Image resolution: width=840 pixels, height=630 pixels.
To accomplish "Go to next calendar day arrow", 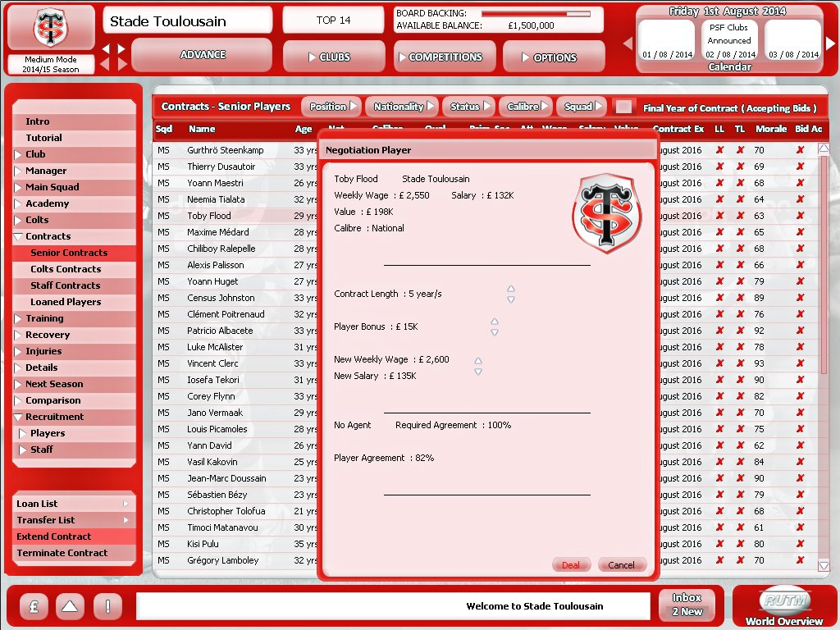I will pos(831,43).
